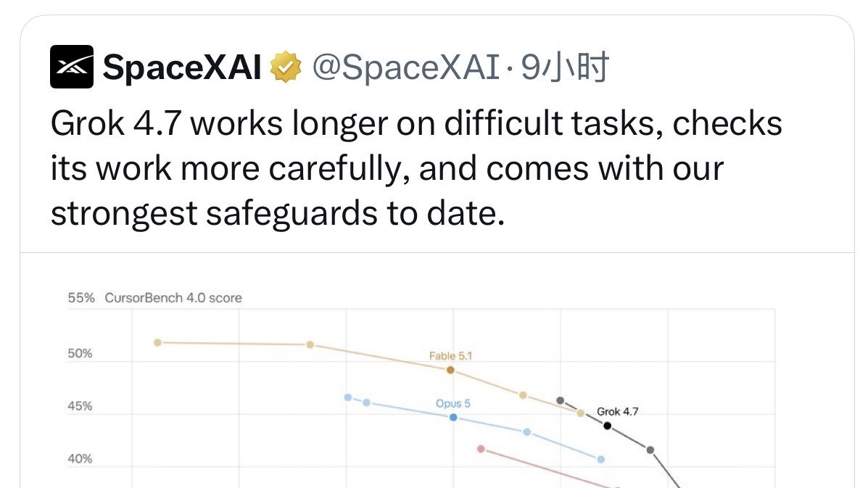Click the leftmost light blue Opus point
The width and height of the screenshot is (868, 488).
(348, 397)
